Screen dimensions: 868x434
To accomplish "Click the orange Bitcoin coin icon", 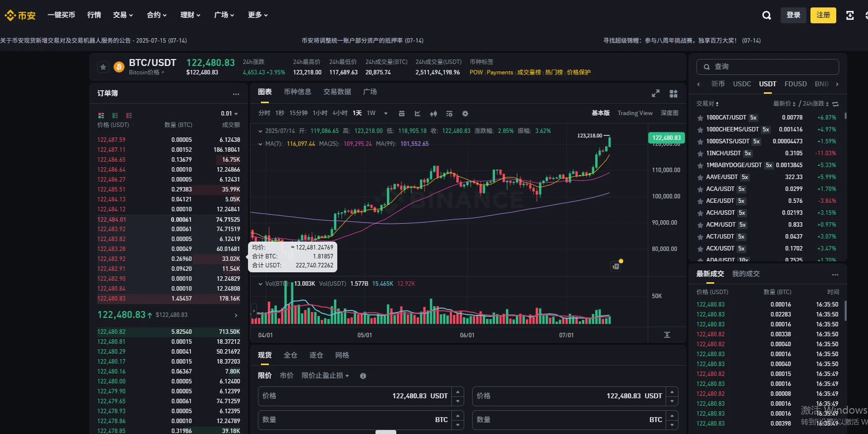I will click(x=119, y=67).
